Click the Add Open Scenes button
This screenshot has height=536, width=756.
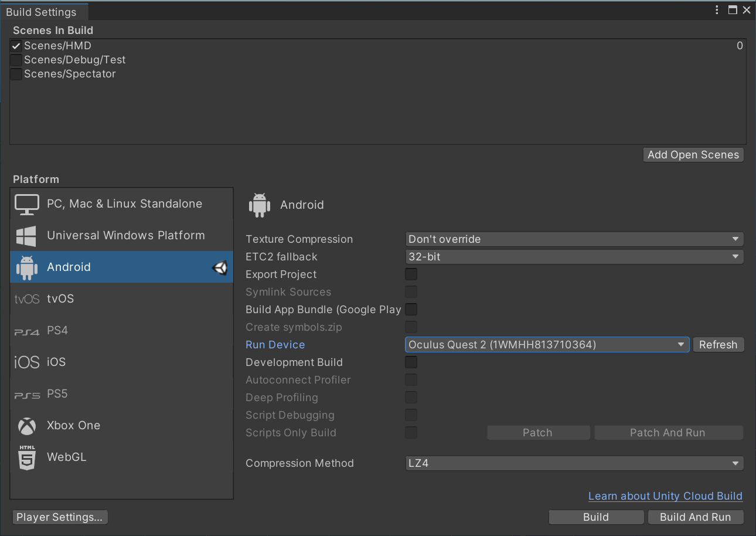pyautogui.click(x=693, y=155)
